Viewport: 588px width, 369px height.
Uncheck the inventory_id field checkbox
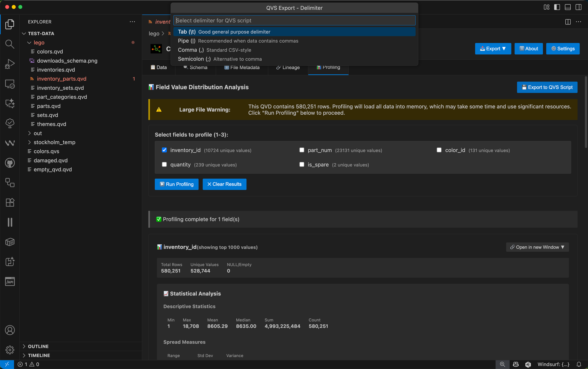(x=164, y=150)
